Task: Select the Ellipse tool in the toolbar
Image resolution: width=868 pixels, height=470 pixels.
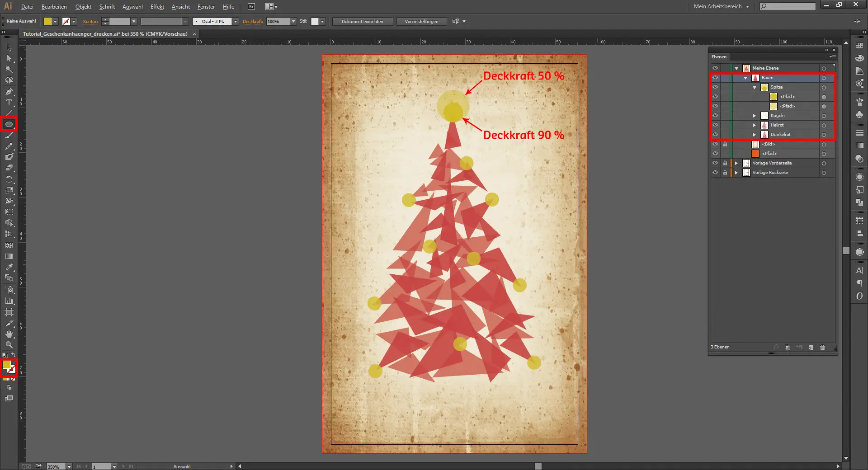Action: 9,124
